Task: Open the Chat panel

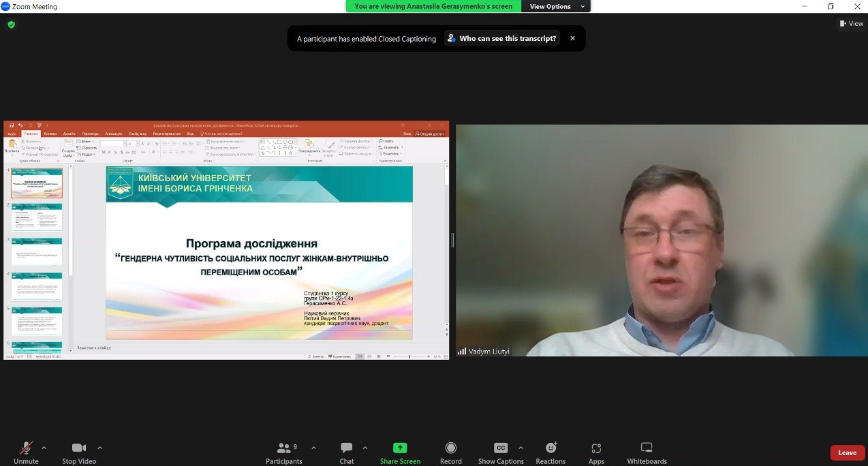Action: 346,452
